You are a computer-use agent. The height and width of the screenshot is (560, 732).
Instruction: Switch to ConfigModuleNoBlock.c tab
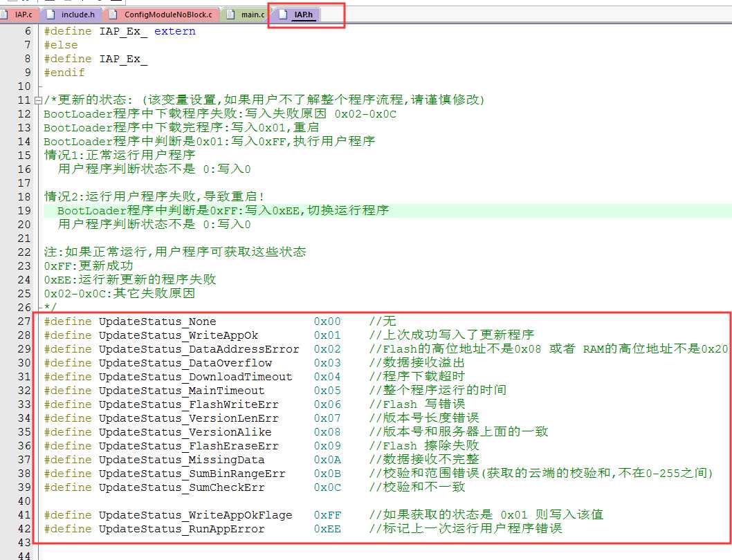point(161,15)
